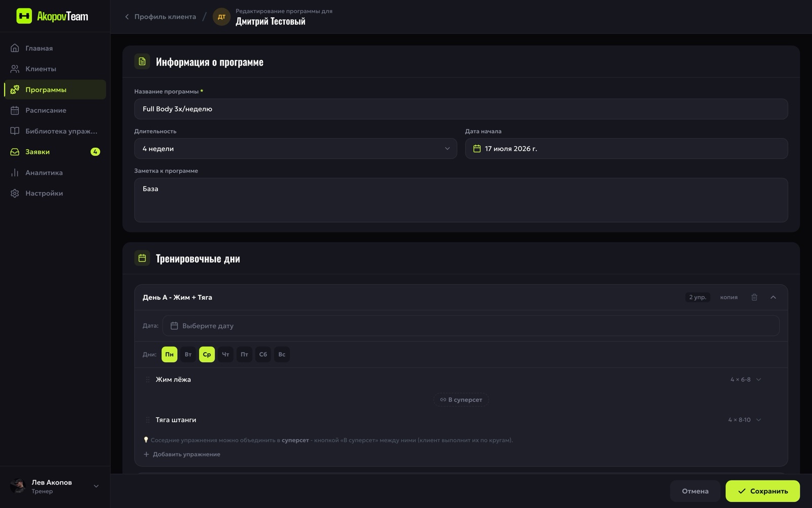Click the ДТ client avatar

(x=221, y=17)
